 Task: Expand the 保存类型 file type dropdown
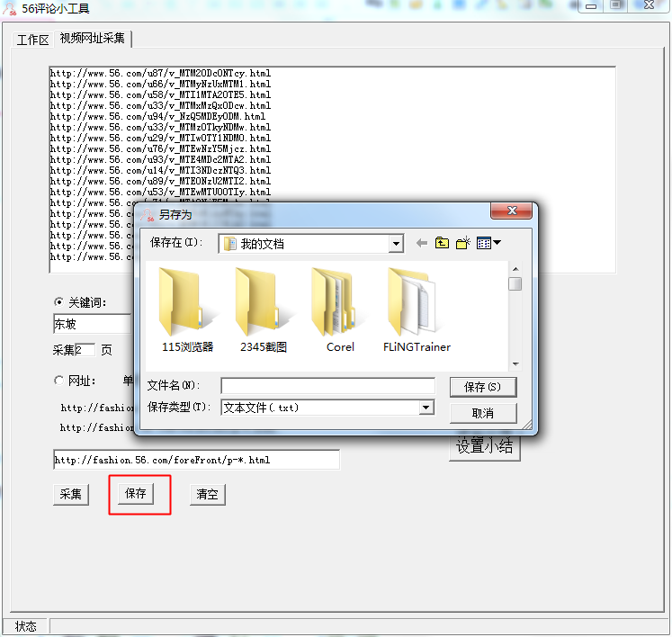[x=426, y=408]
